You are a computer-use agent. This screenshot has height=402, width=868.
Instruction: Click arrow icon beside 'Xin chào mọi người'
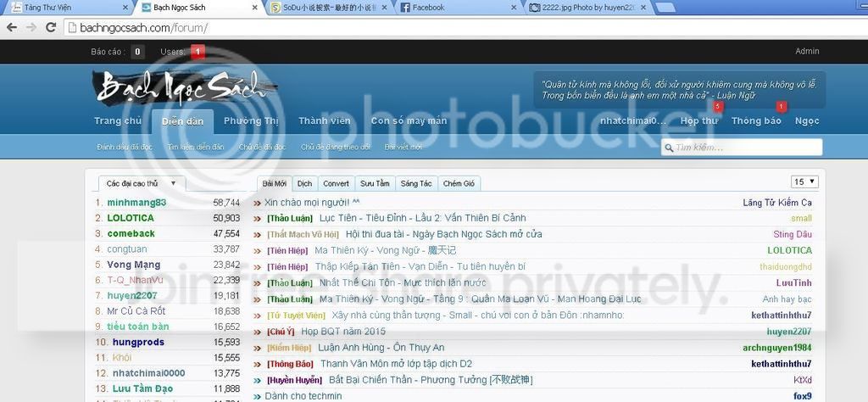tap(258, 203)
